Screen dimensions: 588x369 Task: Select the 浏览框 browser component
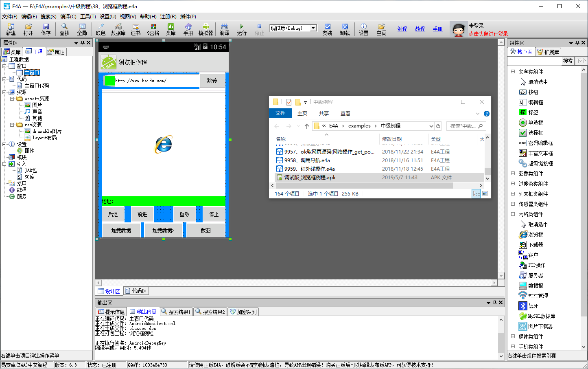(531, 235)
